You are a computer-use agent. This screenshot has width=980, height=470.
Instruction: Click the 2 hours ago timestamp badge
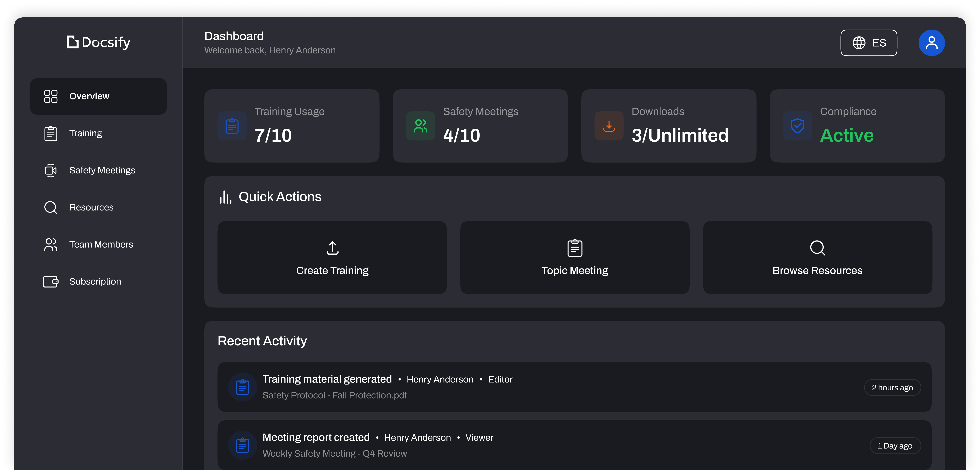(x=892, y=387)
